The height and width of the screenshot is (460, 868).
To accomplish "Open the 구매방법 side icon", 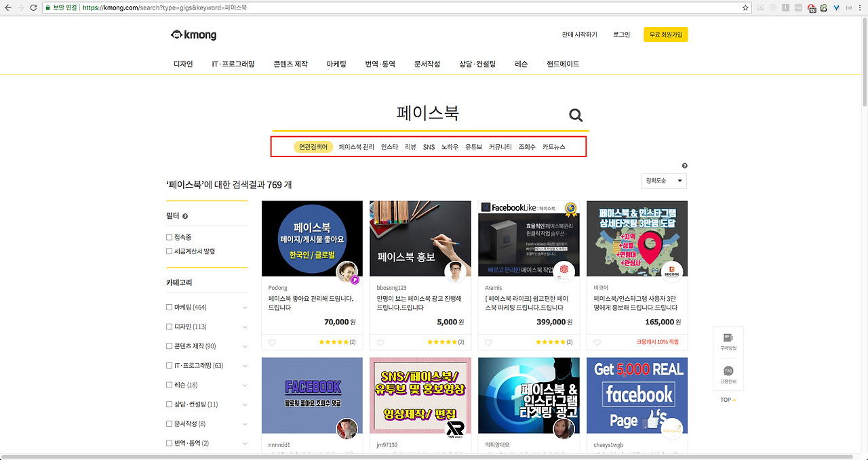I will (x=728, y=341).
